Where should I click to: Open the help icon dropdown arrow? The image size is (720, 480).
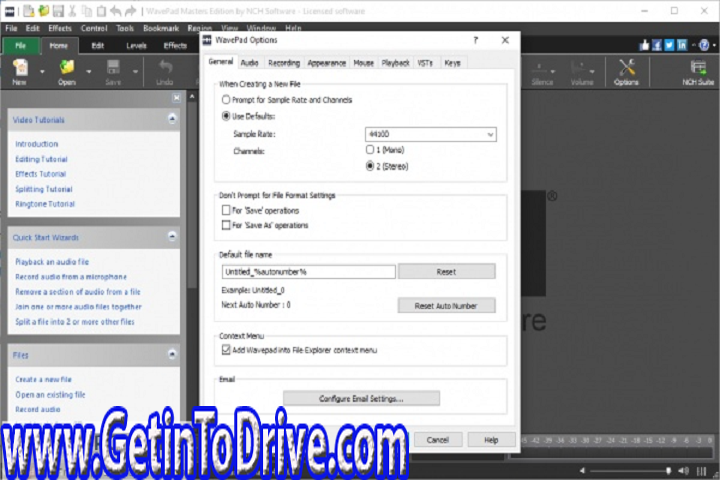pyautogui.click(x=714, y=45)
